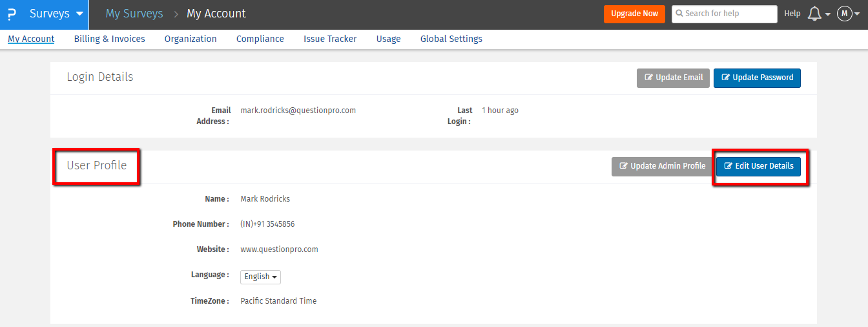Open the Help link
Image resolution: width=868 pixels, height=327 pixels.
792,14
